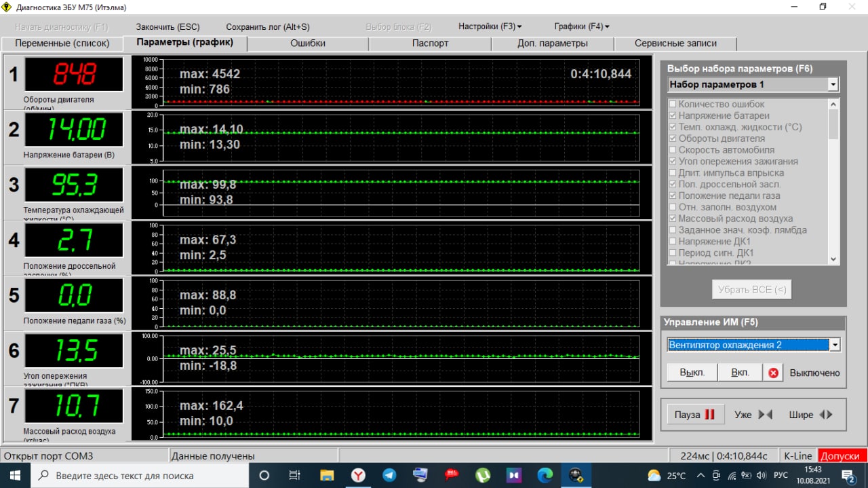The image size is (868, 488).
Task: Open Microsoft Edge from taskbar
Action: click(545, 475)
